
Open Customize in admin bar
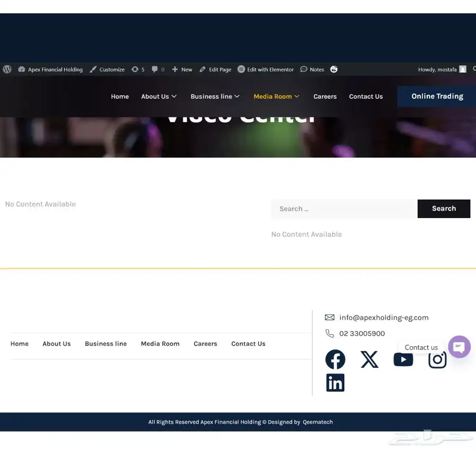point(107,69)
